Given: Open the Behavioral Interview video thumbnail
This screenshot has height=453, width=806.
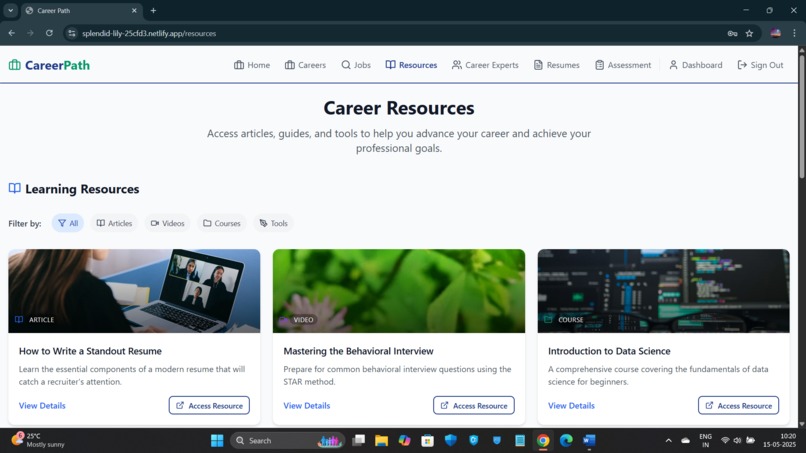Looking at the screenshot, I should pos(399,291).
